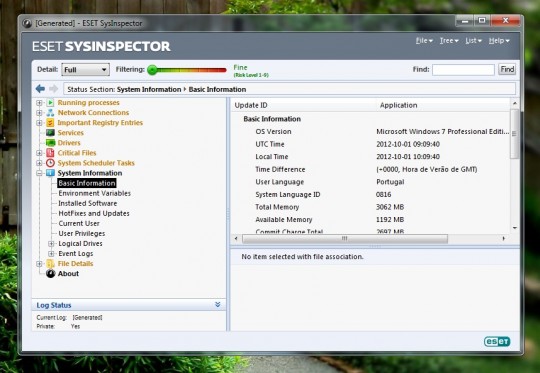This screenshot has height=373, width=540.
Task: Click the Running processes play icon
Action: [x=50, y=103]
